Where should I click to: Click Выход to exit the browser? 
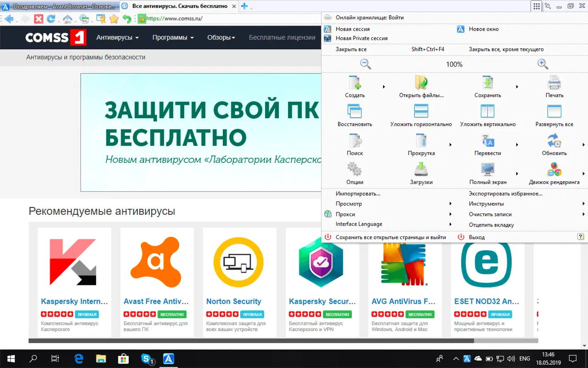[477, 237]
